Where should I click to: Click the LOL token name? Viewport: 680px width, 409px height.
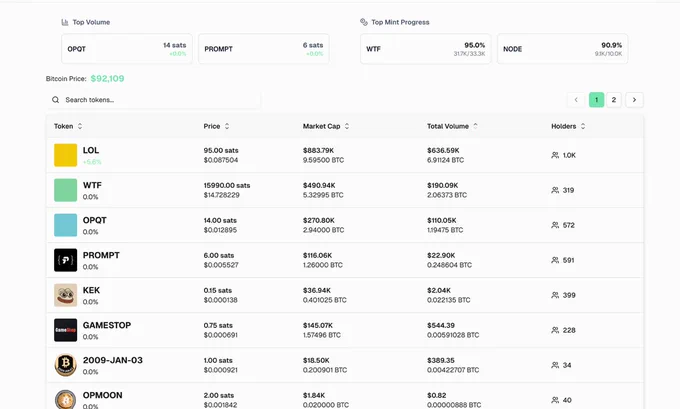pos(91,150)
